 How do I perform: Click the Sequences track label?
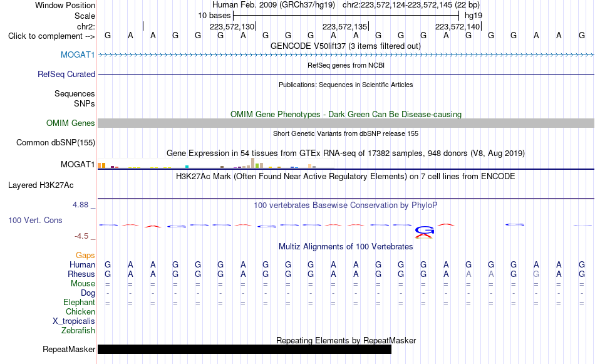(75, 93)
